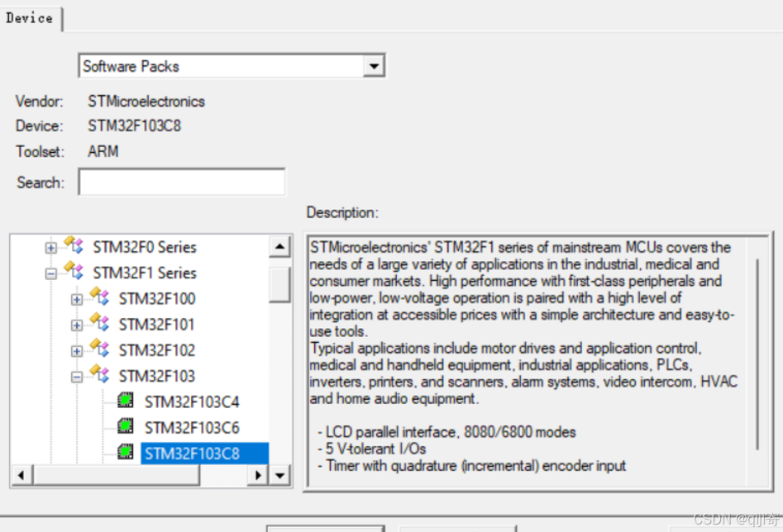Click the Description box vertical scrollbar
783x532 pixels.
(x=757, y=355)
